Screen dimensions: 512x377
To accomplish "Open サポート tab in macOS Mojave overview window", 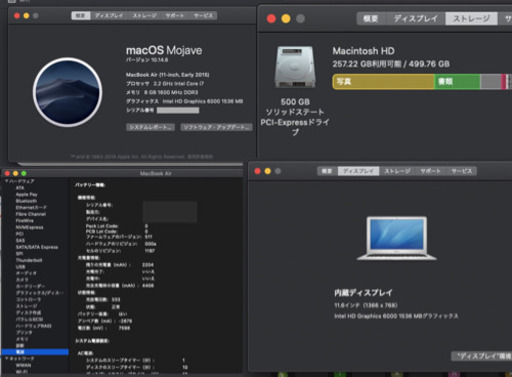I will [x=175, y=15].
